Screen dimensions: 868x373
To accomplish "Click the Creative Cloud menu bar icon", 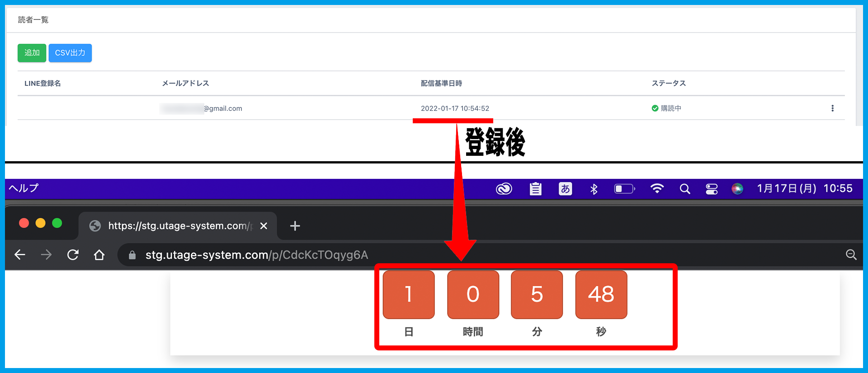I will [504, 189].
